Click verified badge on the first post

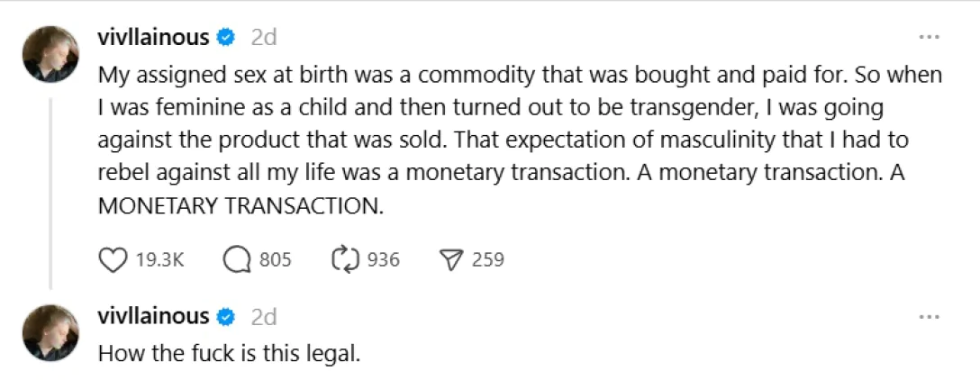pos(228,37)
